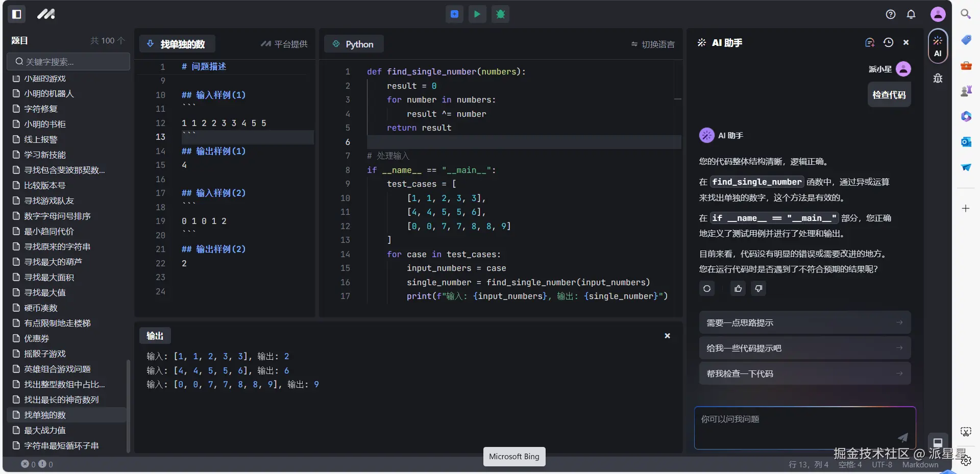Open the Microsoft 365 icon in browser sidebar
The width and height of the screenshot is (980, 474).
click(x=966, y=116)
